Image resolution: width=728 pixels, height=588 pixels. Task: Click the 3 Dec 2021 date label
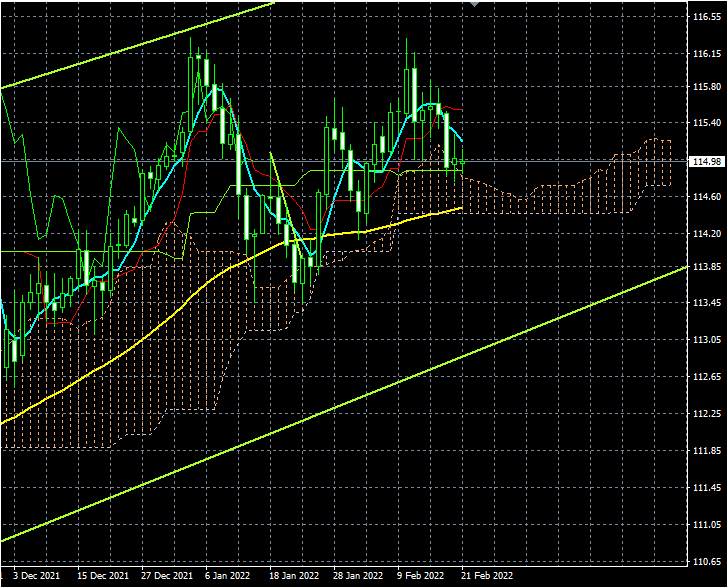[x=36, y=576]
